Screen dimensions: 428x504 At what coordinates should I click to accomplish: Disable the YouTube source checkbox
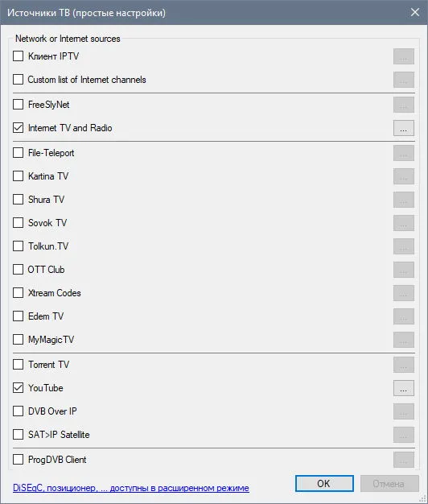pos(18,388)
